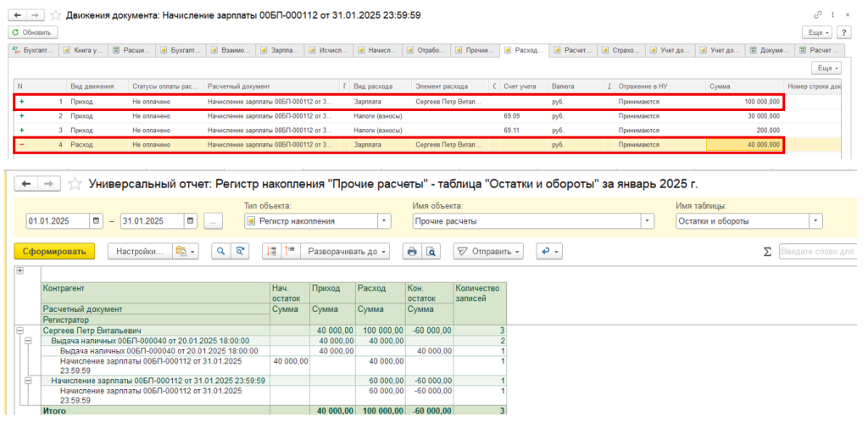Select the 69.11 account cell
This screenshot has height=434, width=868.
pos(524,131)
